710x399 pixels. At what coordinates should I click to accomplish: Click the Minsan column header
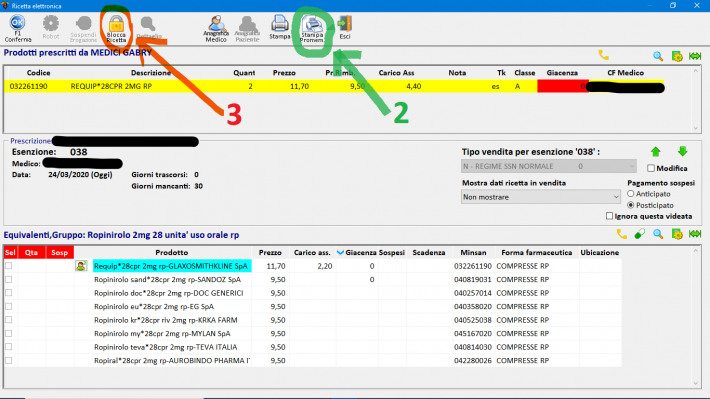coord(473,252)
